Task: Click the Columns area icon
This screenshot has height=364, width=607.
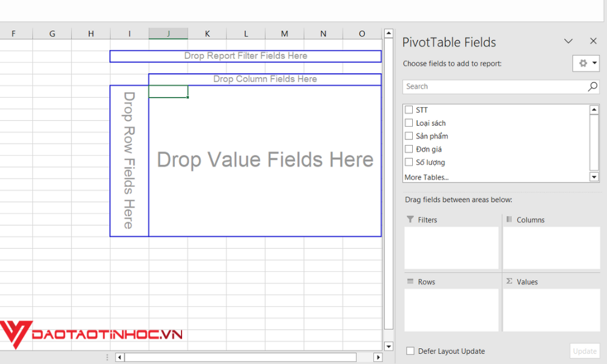Action: [508, 220]
